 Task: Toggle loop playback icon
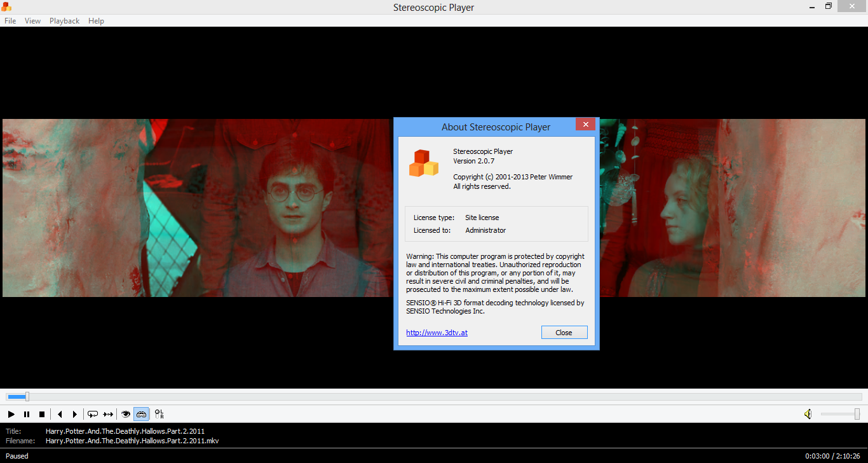pyautogui.click(x=93, y=414)
